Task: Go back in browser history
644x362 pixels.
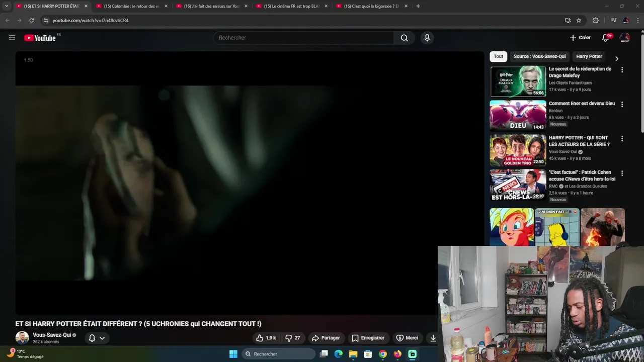Action: [x=7, y=20]
